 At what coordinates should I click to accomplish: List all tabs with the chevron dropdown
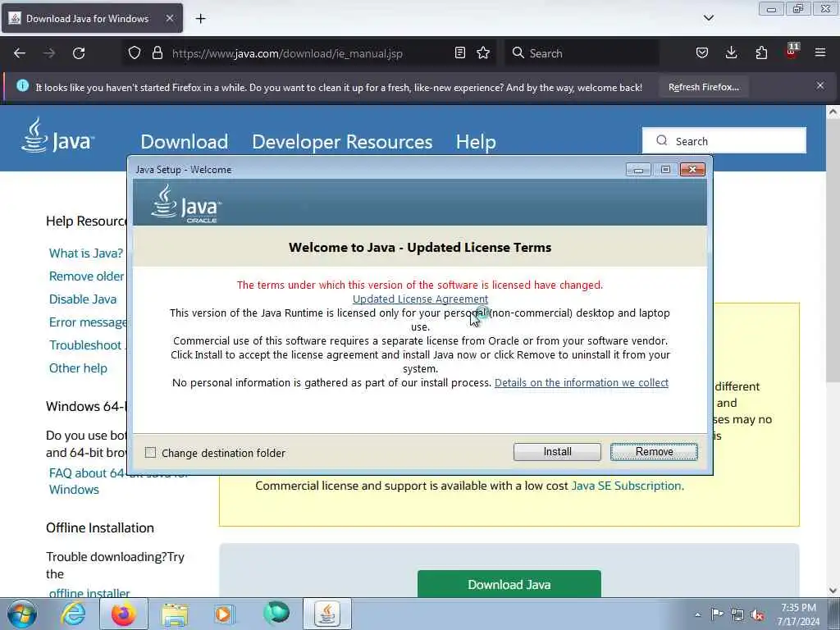point(708,18)
